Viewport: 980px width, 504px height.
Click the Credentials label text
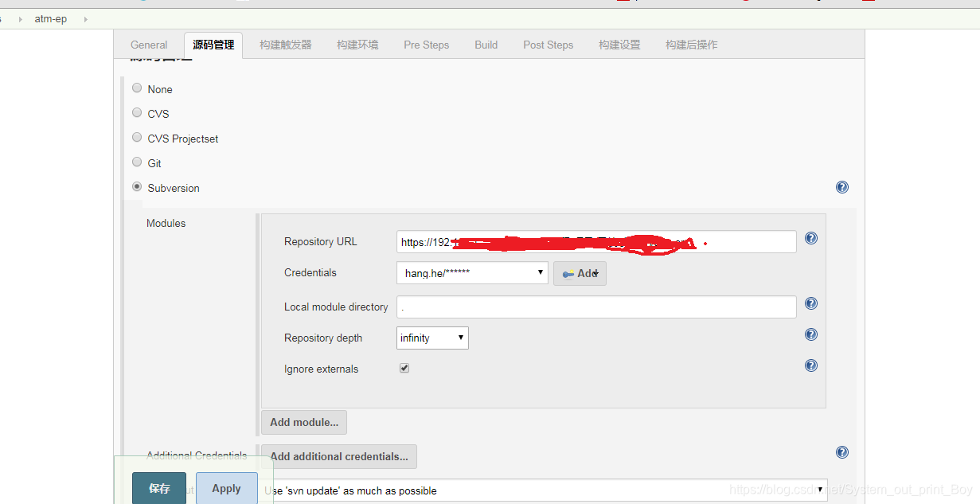[310, 273]
